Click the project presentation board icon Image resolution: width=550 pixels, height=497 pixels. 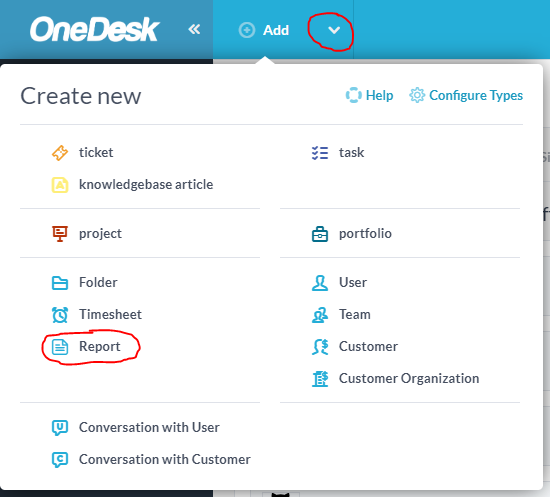click(x=60, y=234)
